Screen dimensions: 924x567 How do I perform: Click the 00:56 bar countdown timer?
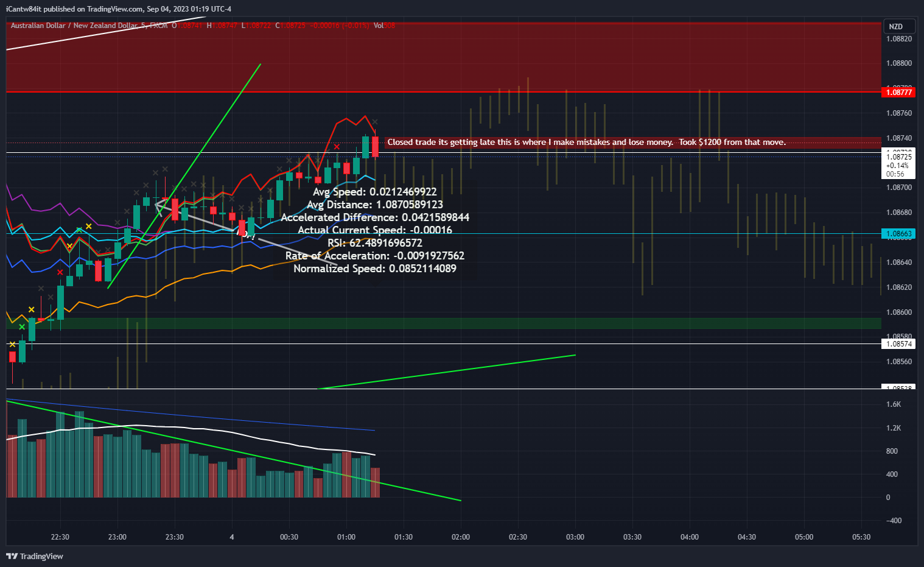click(x=895, y=174)
